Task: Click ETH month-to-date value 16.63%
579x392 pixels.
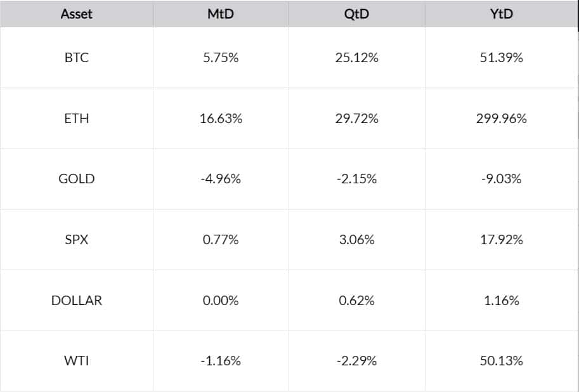Action: click(221, 118)
